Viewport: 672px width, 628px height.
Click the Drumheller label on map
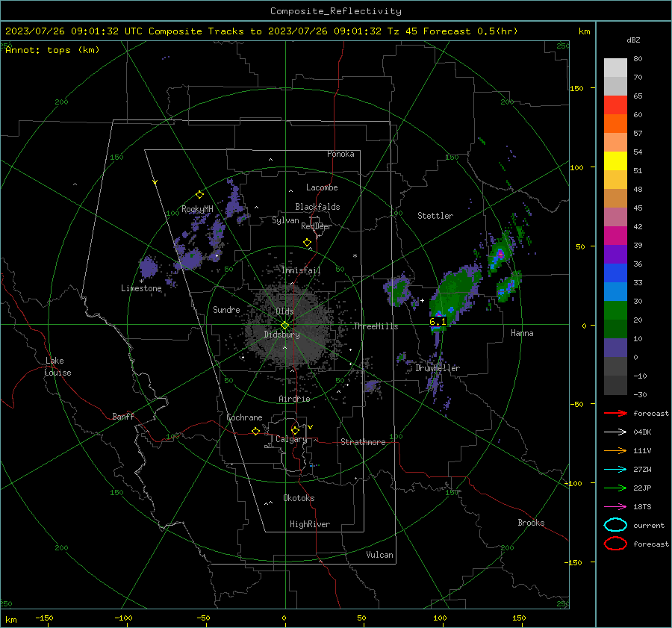point(438,368)
